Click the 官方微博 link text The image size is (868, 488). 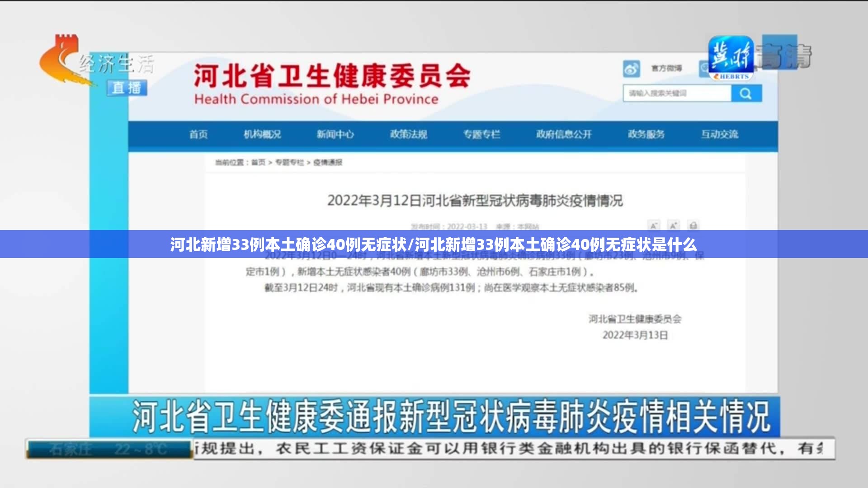pyautogui.click(x=666, y=68)
